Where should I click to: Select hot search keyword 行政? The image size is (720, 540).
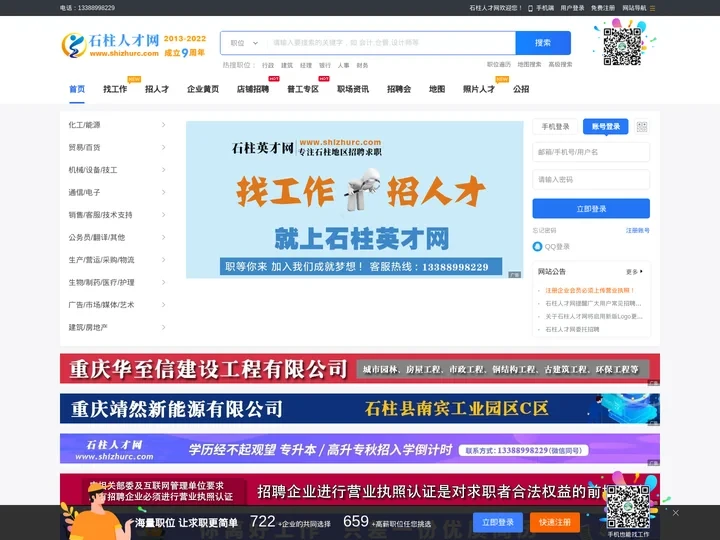[x=268, y=65]
